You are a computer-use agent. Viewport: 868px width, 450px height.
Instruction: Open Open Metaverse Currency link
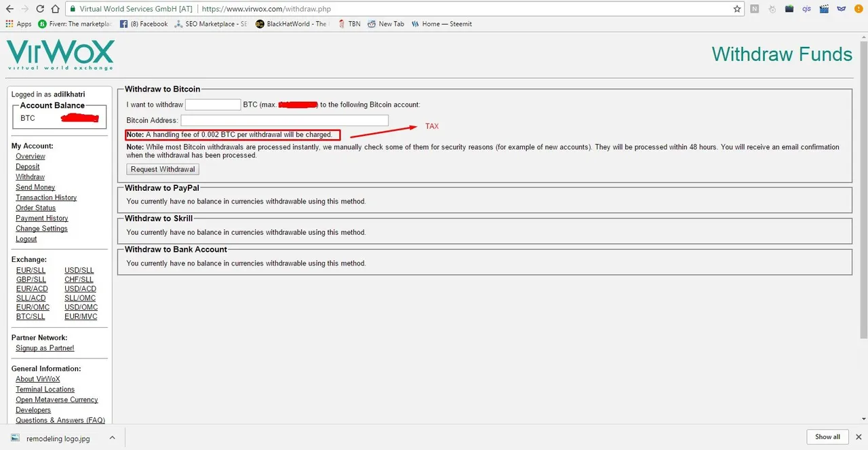click(57, 400)
